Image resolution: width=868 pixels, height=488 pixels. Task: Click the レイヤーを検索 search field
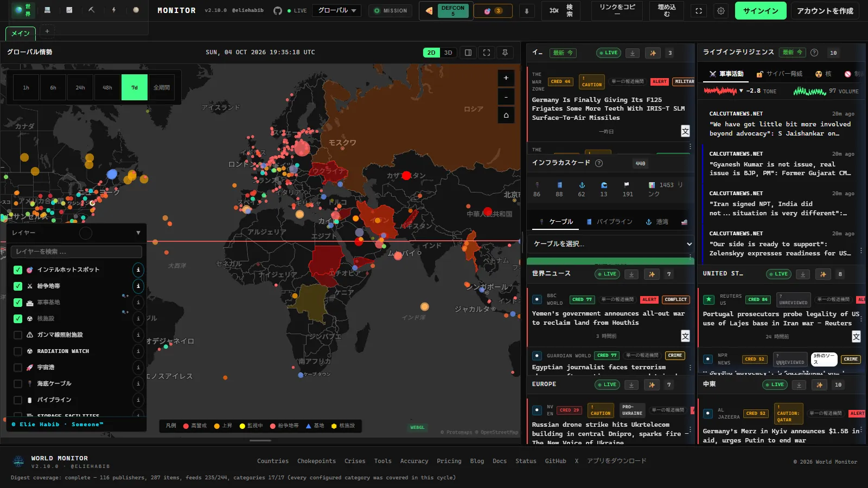(x=76, y=252)
